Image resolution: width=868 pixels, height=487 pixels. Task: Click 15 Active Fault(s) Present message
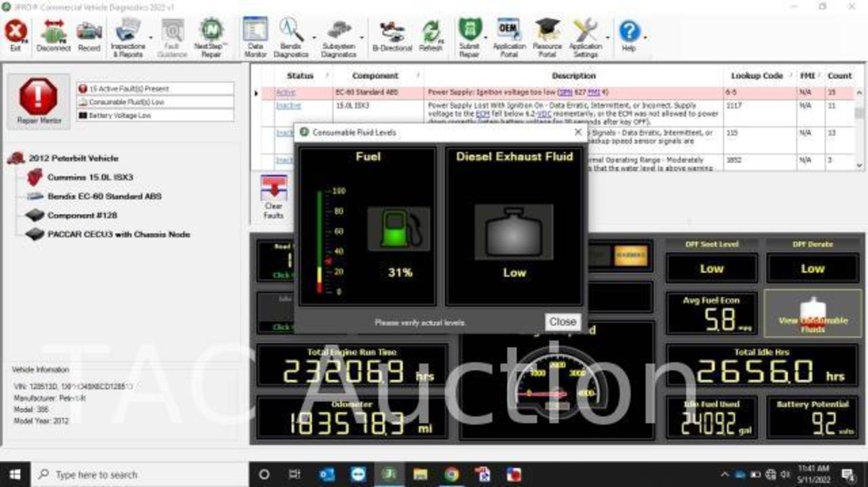[x=155, y=89]
